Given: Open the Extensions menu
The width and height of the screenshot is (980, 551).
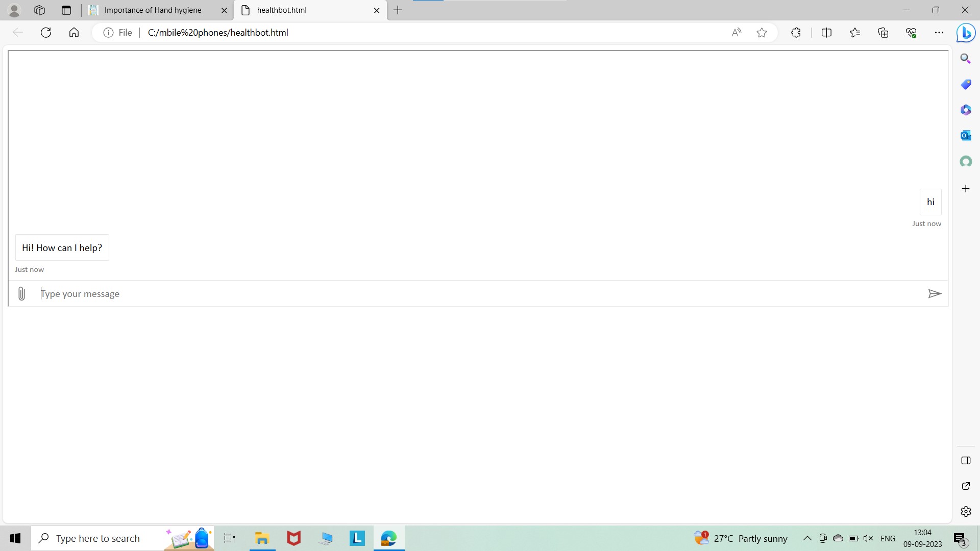Looking at the screenshot, I should pyautogui.click(x=796, y=33).
